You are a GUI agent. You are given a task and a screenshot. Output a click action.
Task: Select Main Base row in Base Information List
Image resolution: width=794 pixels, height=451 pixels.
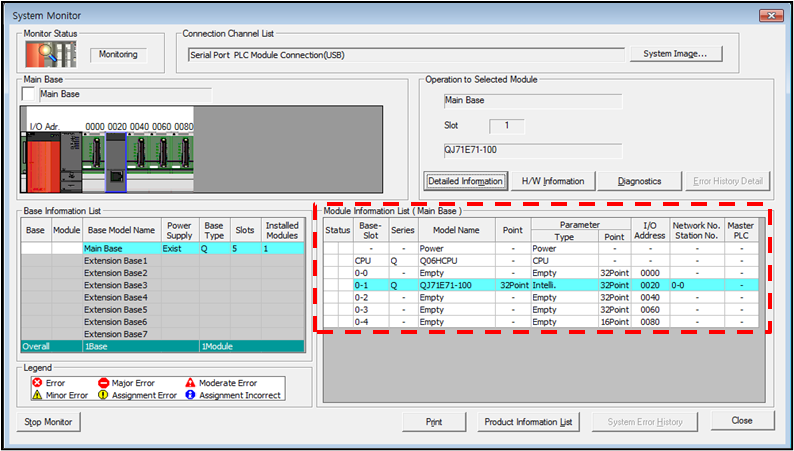tap(163, 249)
